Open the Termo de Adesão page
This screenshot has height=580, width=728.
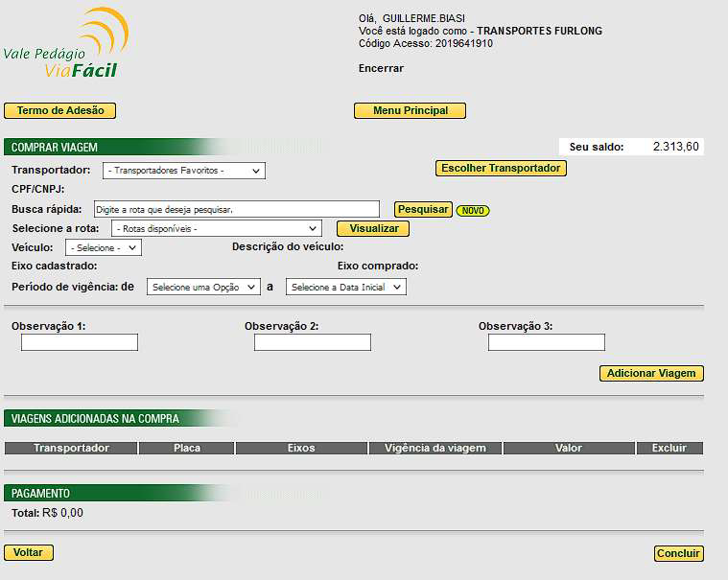point(60,110)
